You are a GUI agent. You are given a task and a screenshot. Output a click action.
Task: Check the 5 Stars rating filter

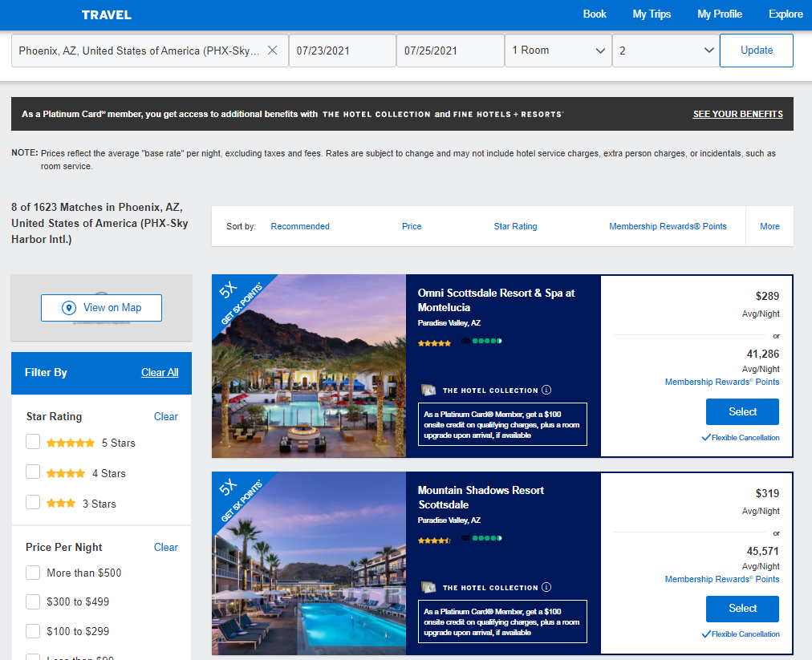[33, 442]
